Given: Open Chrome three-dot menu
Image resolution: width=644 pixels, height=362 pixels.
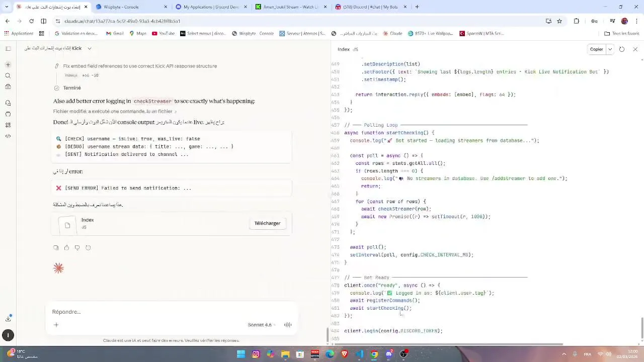Looking at the screenshot, I should pos(637,21).
